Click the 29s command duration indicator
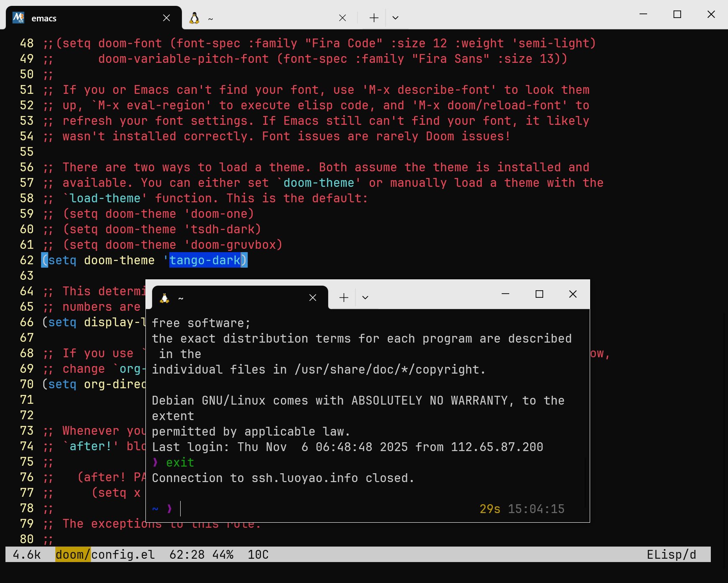 (x=489, y=509)
